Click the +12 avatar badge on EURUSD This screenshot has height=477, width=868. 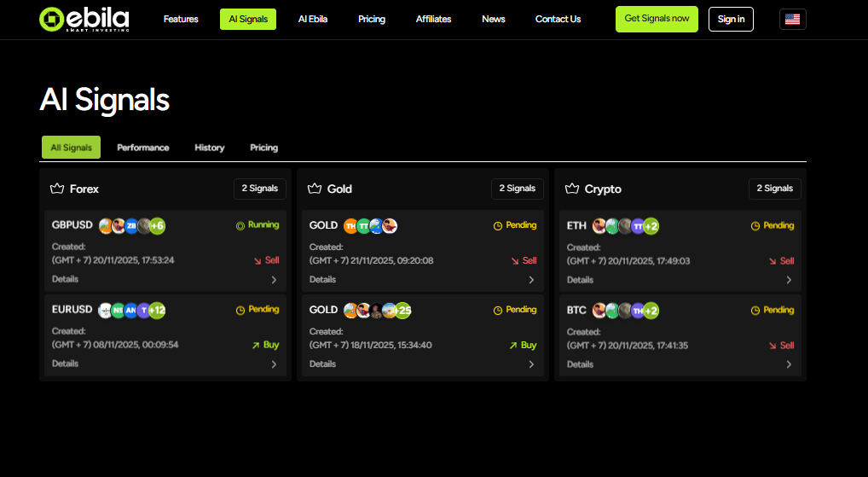(x=157, y=310)
